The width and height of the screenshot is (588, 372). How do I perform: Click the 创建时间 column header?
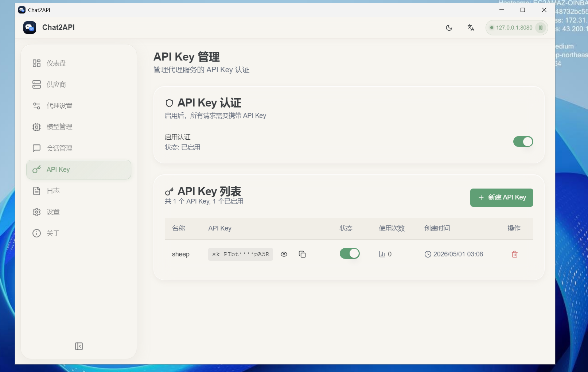tap(437, 228)
